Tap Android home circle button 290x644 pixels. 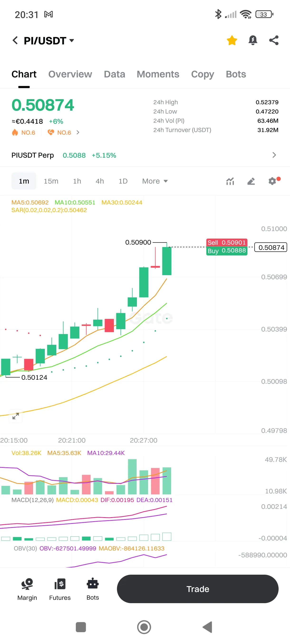144,627
